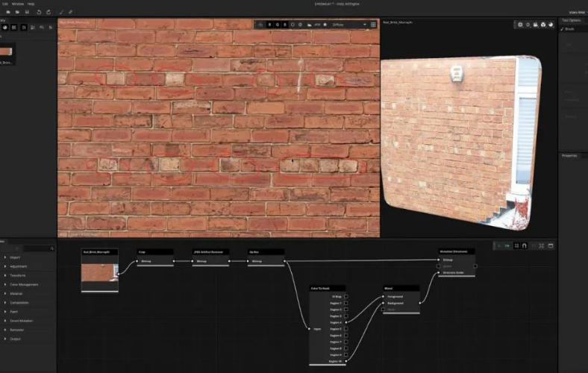Toggle the B channel in viewport toolbar

(x=285, y=25)
